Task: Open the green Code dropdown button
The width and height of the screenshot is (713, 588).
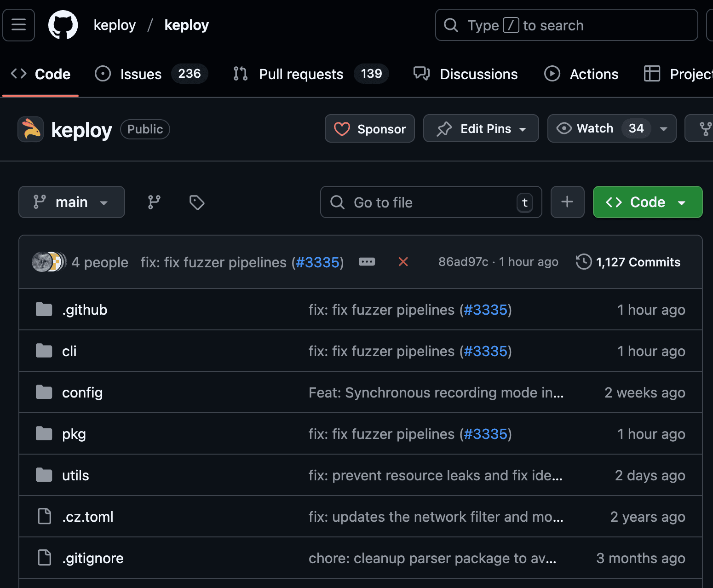Action: 648,202
